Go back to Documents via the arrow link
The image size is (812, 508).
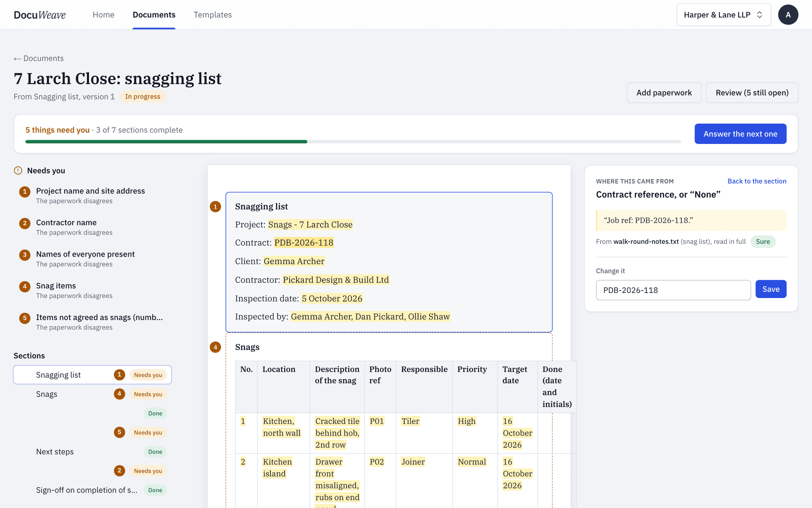tap(39, 58)
